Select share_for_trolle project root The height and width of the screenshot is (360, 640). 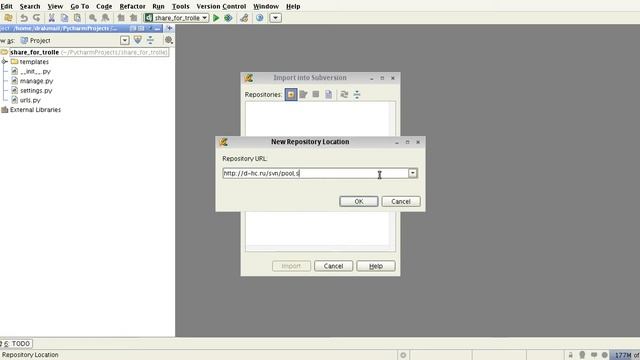(x=34, y=52)
